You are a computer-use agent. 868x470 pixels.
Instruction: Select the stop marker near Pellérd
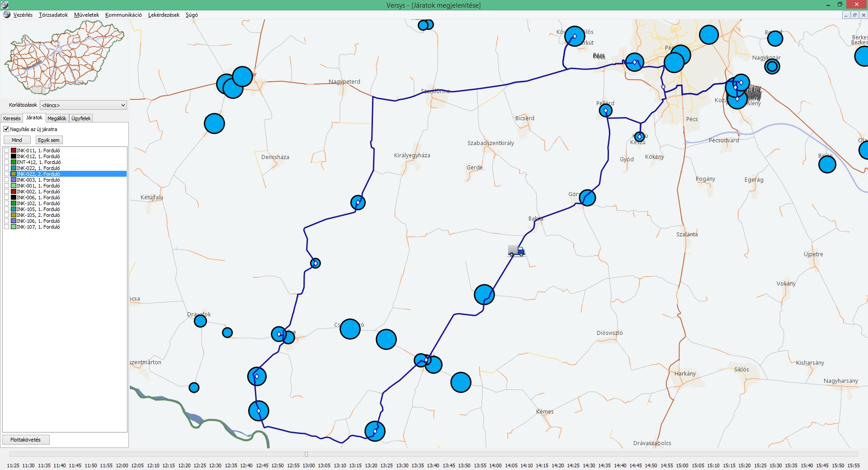click(605, 110)
